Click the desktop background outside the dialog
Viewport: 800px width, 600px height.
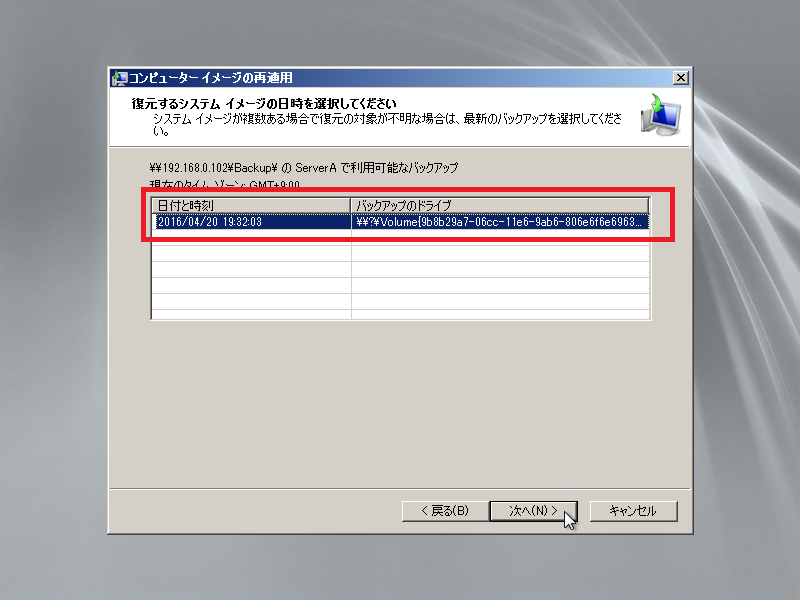(x=50, y=300)
